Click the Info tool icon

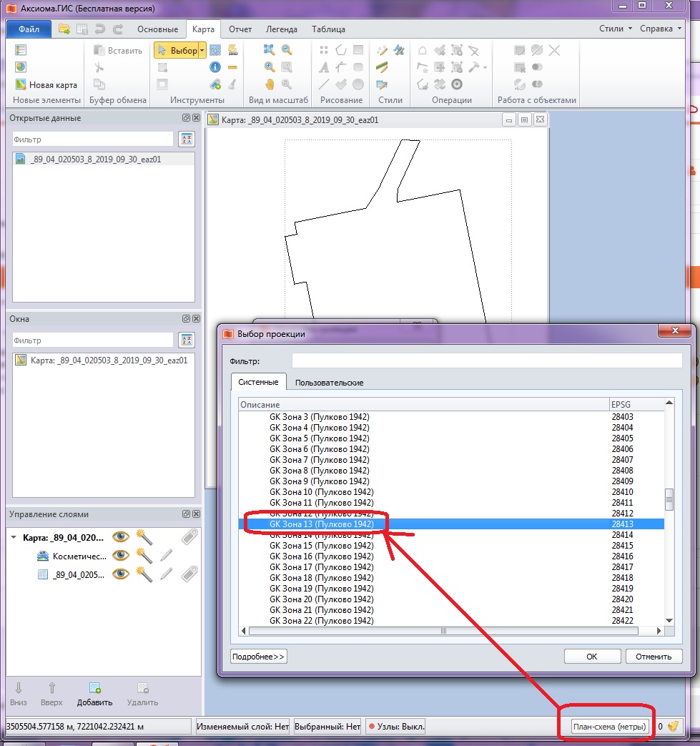point(215,67)
